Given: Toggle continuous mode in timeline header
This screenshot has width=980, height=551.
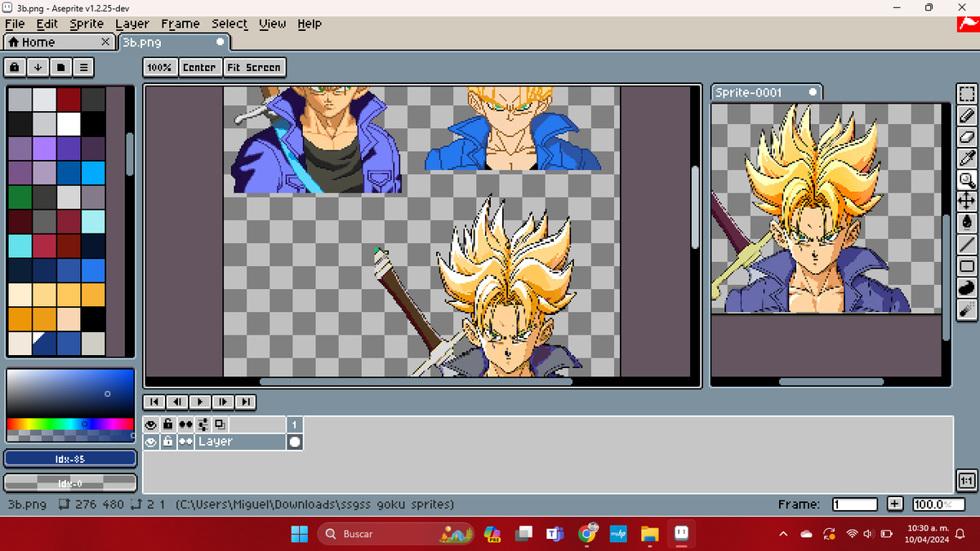Looking at the screenshot, I should (185, 424).
